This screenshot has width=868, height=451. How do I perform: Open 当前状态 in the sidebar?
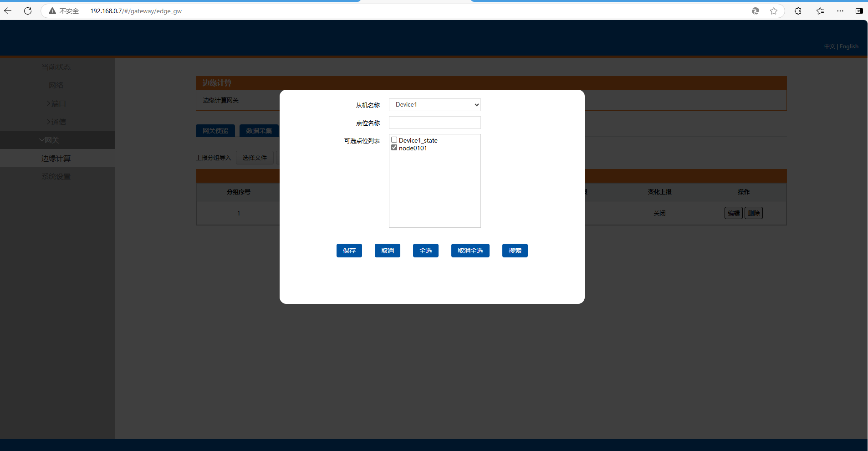click(x=56, y=67)
